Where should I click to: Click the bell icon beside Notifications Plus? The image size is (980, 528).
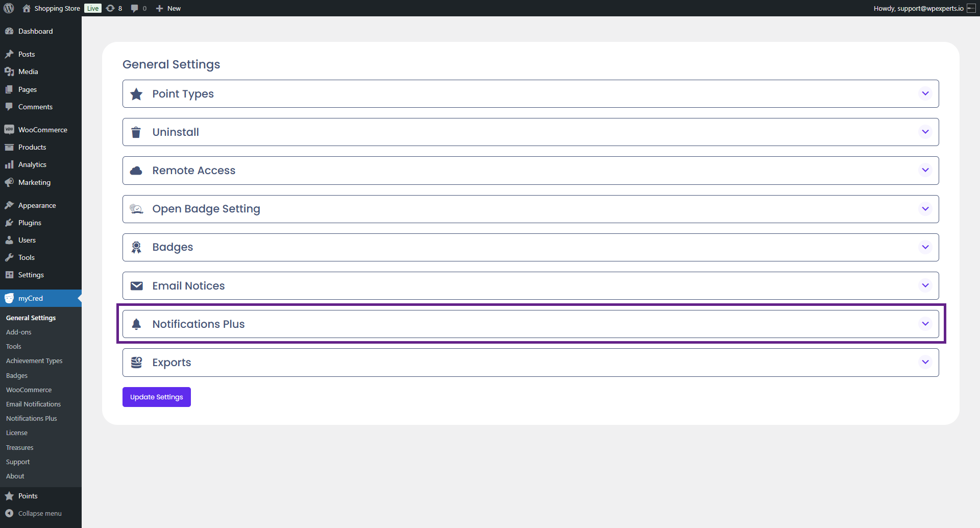coord(136,324)
